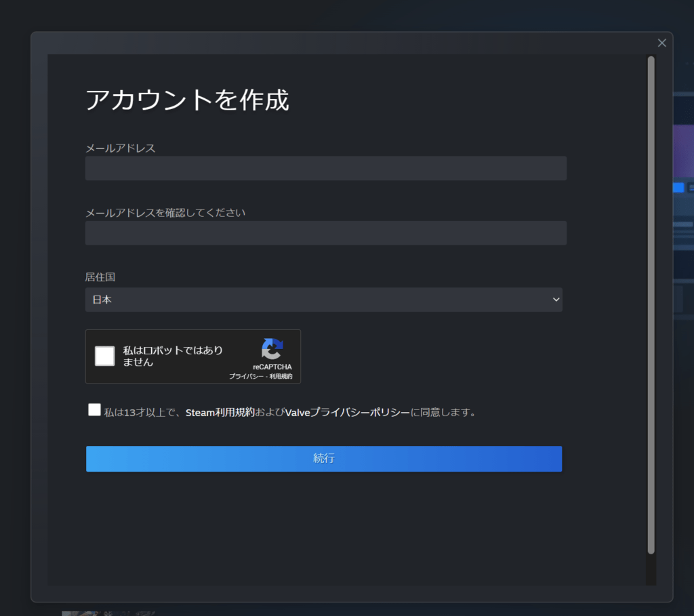Focus the メールアドレスを確認してください input field
Screen dimensions: 694x616
tap(326, 233)
